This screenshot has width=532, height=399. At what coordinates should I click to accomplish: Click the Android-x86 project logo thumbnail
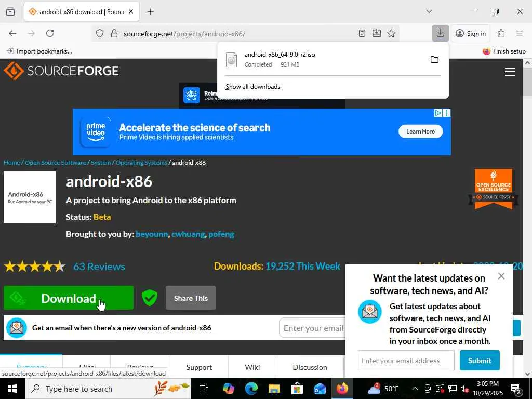point(30,197)
